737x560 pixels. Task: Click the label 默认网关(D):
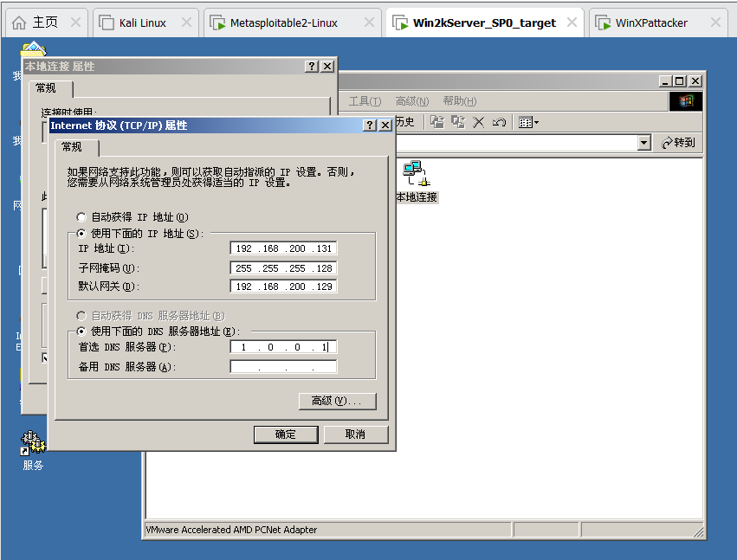click(x=108, y=286)
